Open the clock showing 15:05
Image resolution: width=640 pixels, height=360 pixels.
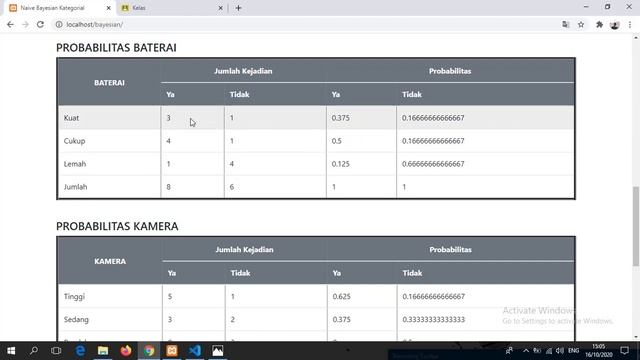click(598, 351)
